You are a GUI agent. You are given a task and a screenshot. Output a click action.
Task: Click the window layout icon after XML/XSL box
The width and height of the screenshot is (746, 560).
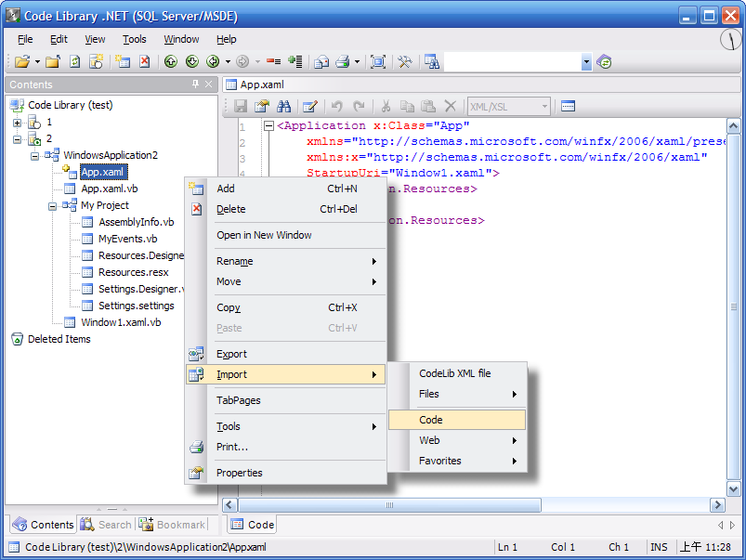[x=568, y=106]
